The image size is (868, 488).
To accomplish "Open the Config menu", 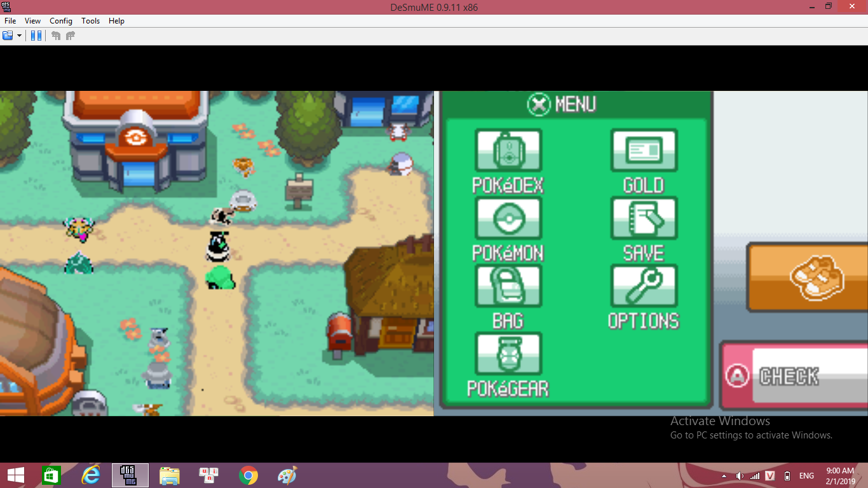I will tap(61, 21).
